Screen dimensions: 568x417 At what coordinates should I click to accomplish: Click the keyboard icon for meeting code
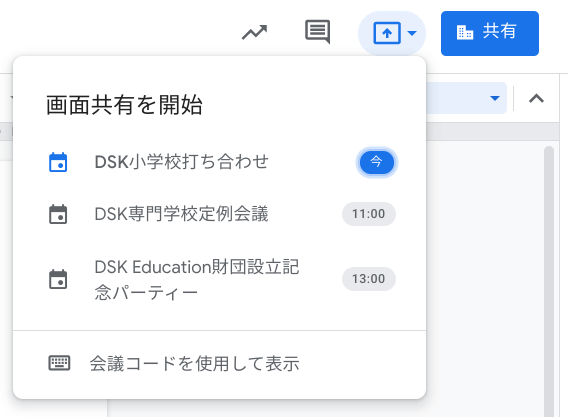[59, 363]
